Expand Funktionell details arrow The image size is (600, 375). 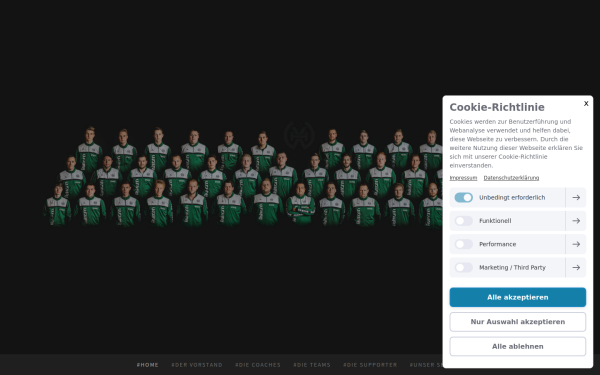coord(576,221)
